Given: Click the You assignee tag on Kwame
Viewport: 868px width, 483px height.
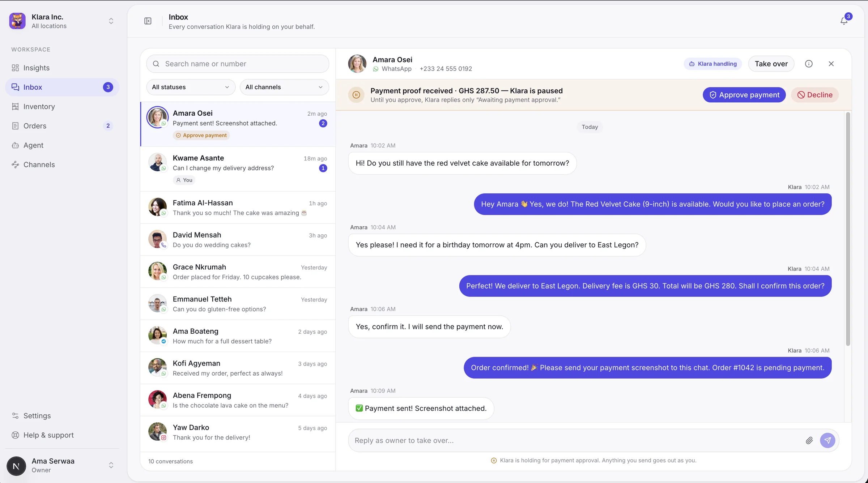Looking at the screenshot, I should coord(184,180).
